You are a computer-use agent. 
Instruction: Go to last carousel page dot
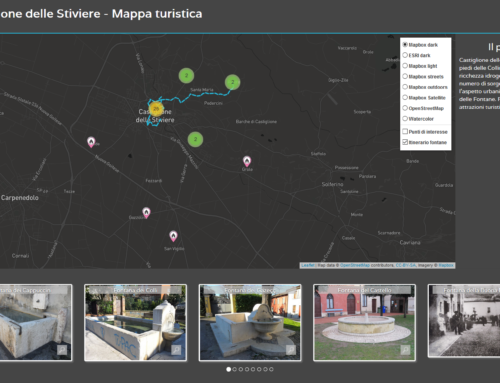271,369
